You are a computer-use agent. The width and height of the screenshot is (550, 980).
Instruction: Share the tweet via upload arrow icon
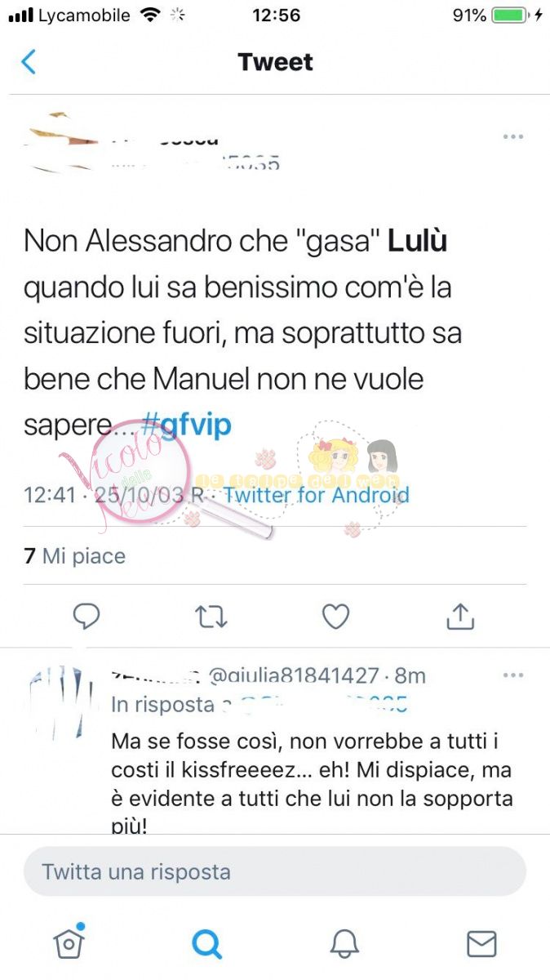(460, 617)
